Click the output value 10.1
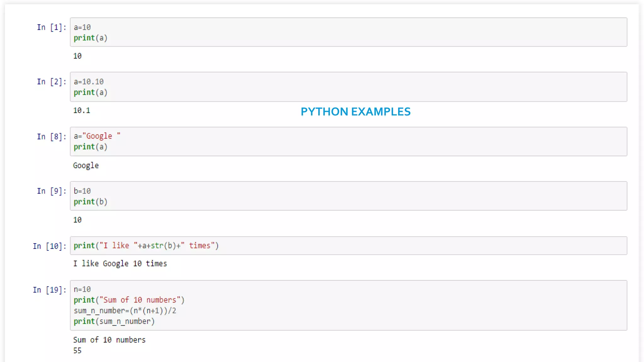This screenshot has width=644, height=362. tap(82, 111)
